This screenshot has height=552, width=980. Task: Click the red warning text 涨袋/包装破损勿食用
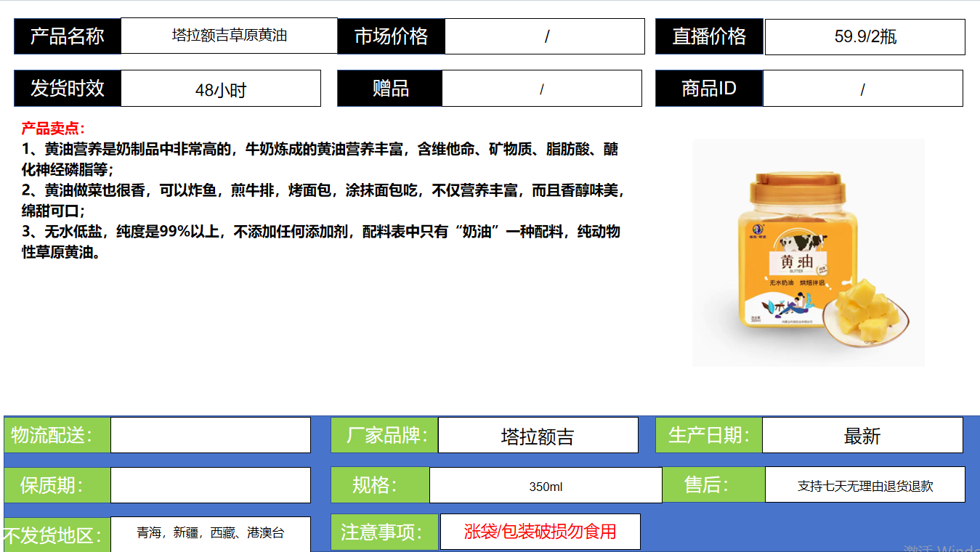(540, 532)
